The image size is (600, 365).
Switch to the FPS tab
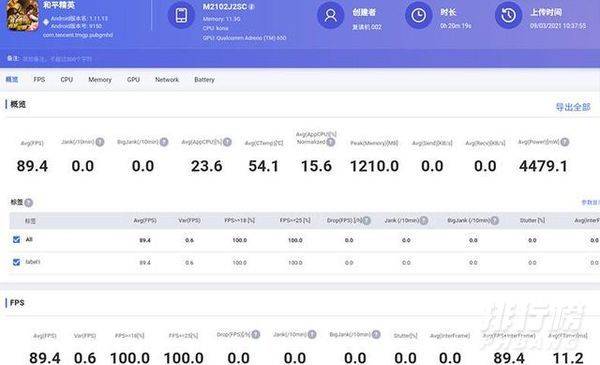[39, 80]
